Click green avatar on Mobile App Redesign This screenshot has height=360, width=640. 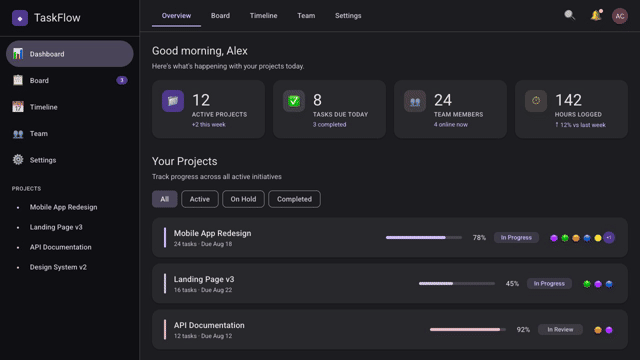tap(565, 238)
